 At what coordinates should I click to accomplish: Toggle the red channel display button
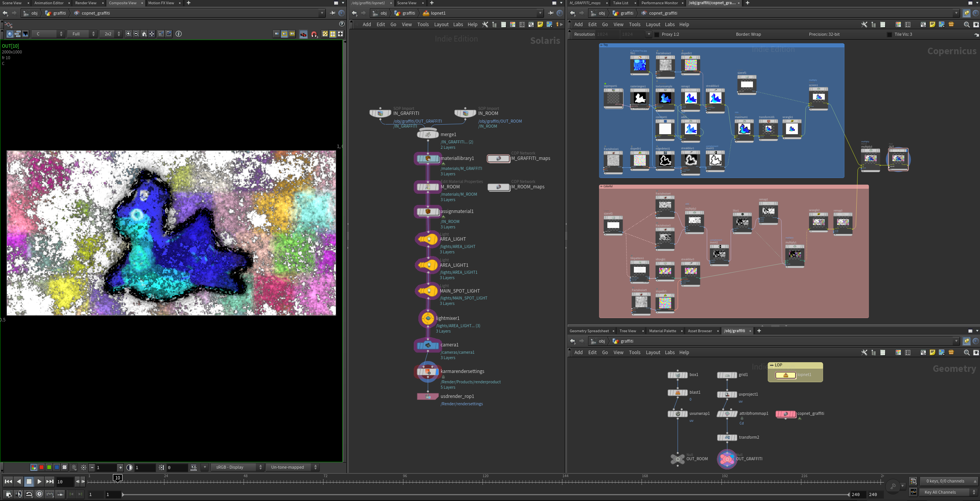(x=41, y=467)
